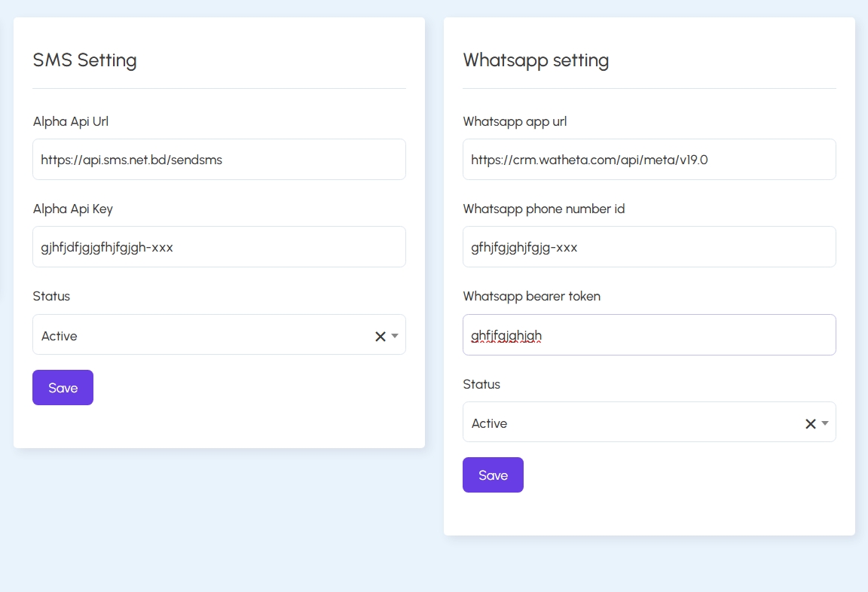This screenshot has width=868, height=592.
Task: Click the 'Alpha Api Url' label
Action: [x=70, y=122]
